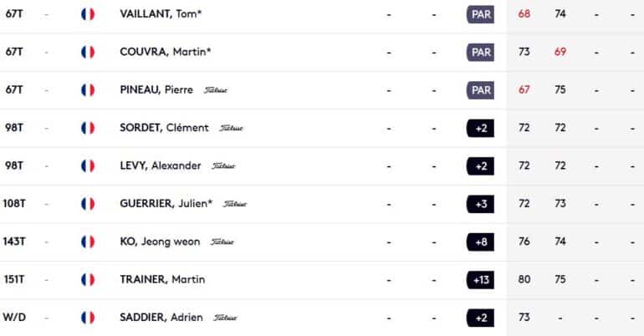Click the Titleist logo next to PINEAU, Pierre

216,90
